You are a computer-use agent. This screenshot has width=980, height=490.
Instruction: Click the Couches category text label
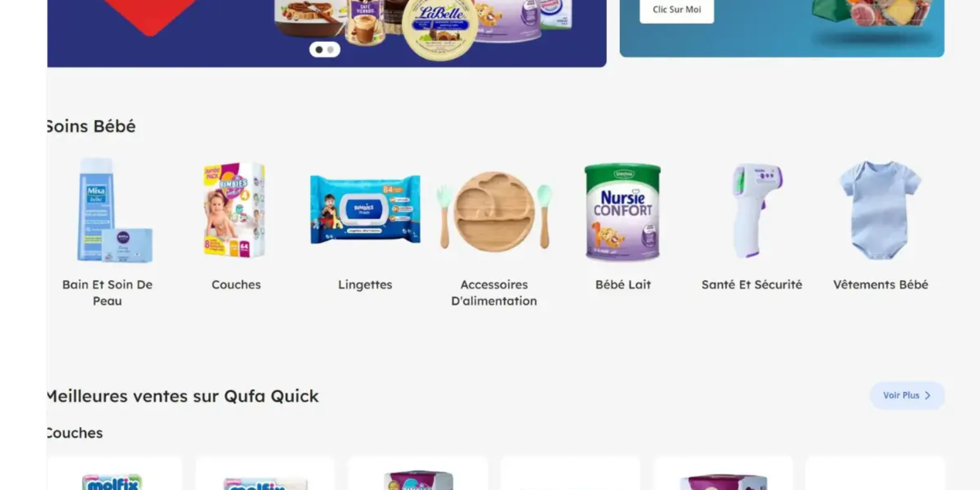236,285
